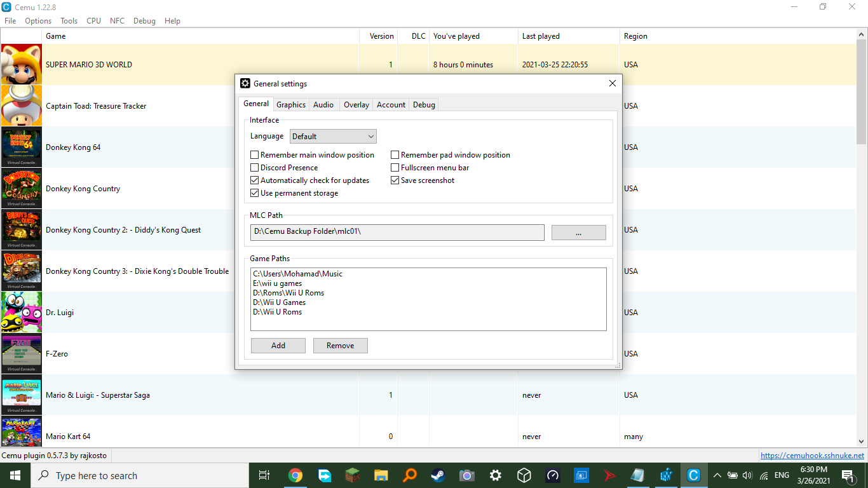Viewport: 868px width, 488px height.
Task: Open the CPU menu
Action: tap(94, 21)
